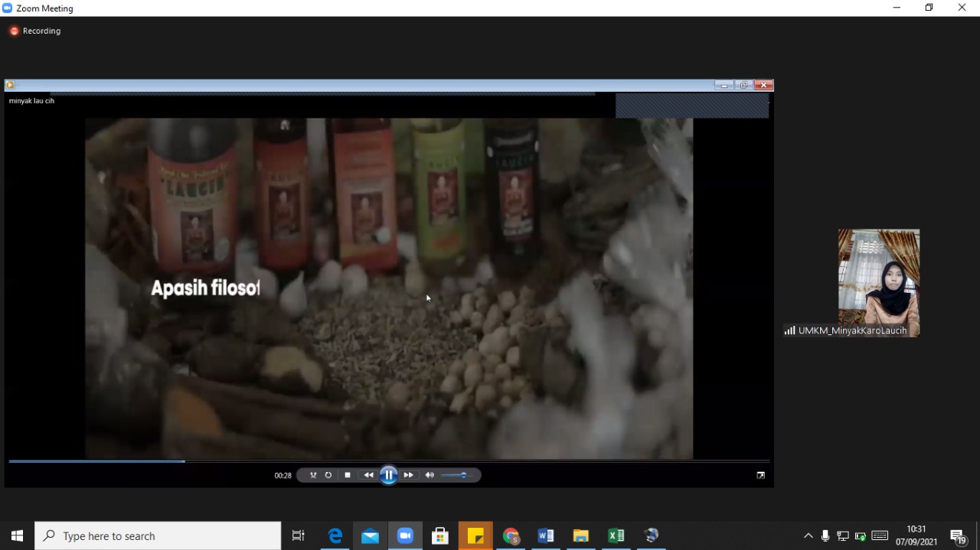Click the fast forward next button
Viewport: 980px width, 550px height.
409,475
